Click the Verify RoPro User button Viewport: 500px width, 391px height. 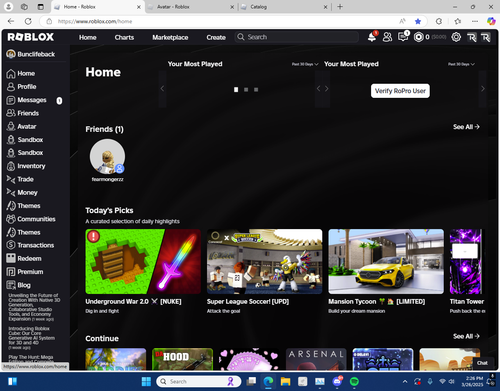pyautogui.click(x=400, y=91)
